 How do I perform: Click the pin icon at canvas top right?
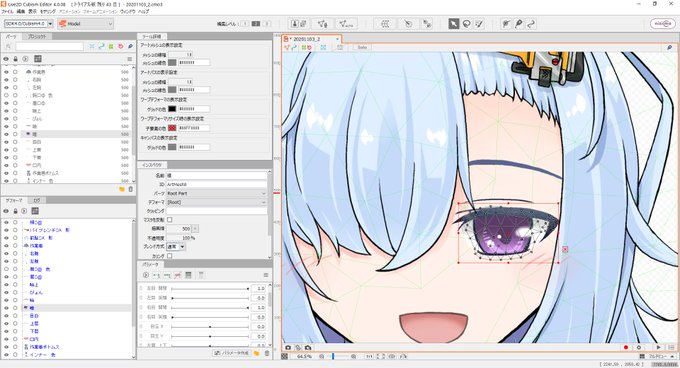coord(670,47)
